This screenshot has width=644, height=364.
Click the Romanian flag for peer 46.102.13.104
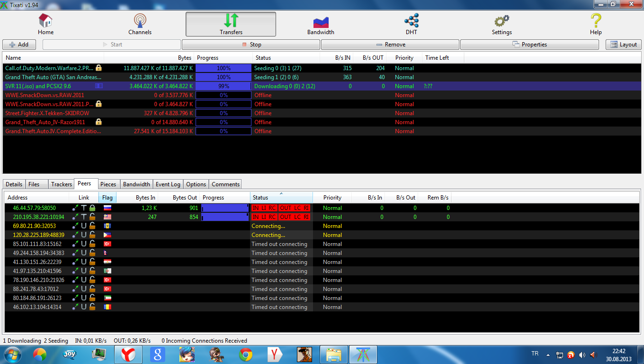click(107, 307)
